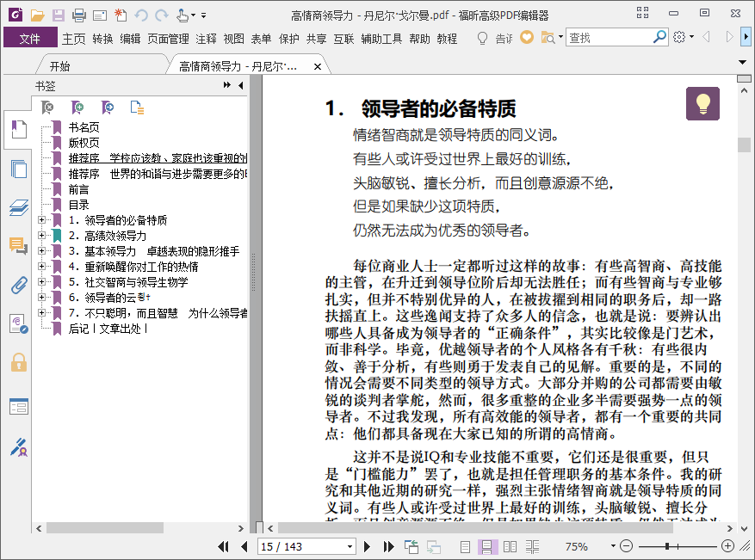The height and width of the screenshot is (560, 755).
Task: Switch to the 开始 document tab
Action: point(59,66)
